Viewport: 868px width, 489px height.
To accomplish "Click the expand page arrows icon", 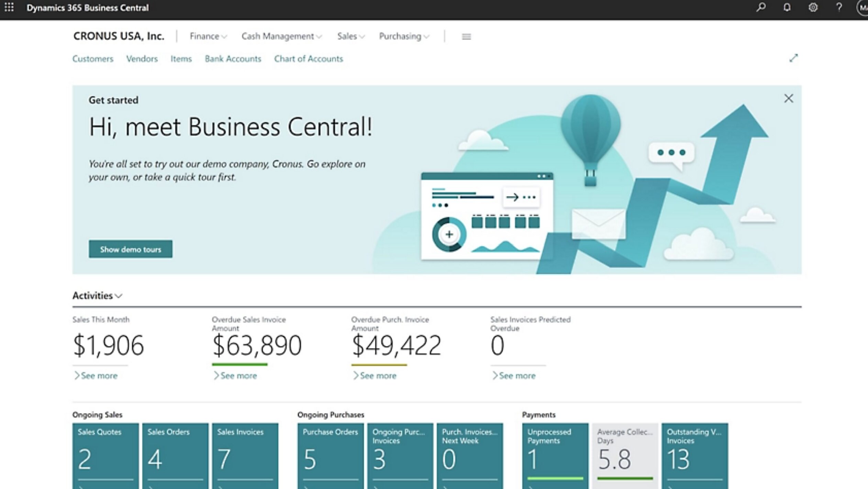I will (x=793, y=58).
